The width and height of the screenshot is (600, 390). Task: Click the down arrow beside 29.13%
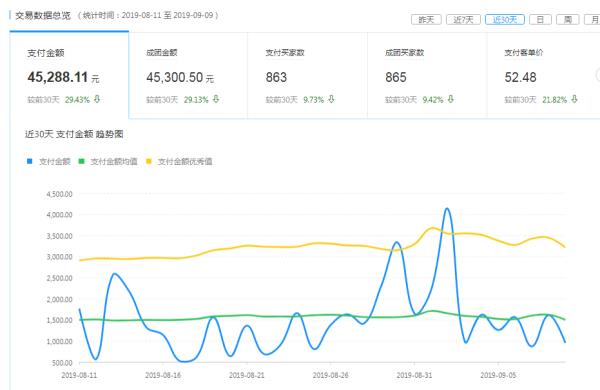tap(216, 99)
